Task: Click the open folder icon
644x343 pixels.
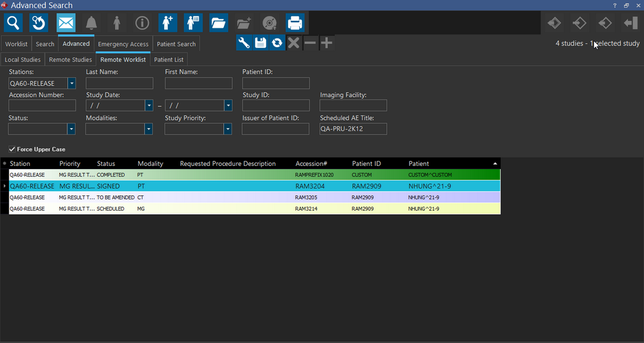Action: pos(218,23)
